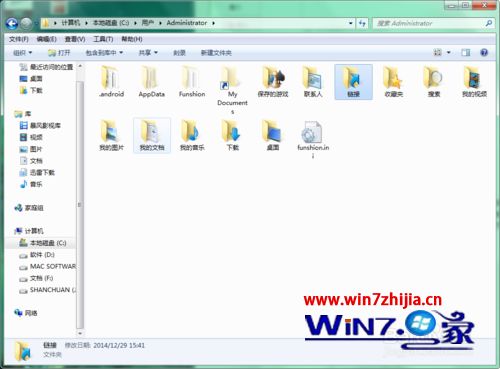Image resolution: width=500 pixels, height=369 pixels.
Task: Expand the arrow after Administrator breadcrumb
Action: click(x=213, y=23)
